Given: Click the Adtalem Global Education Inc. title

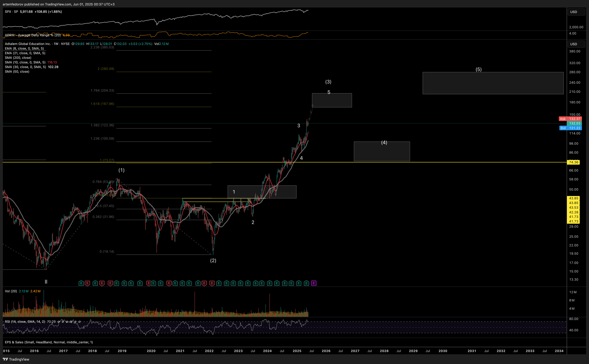Looking at the screenshot, I should point(28,44).
